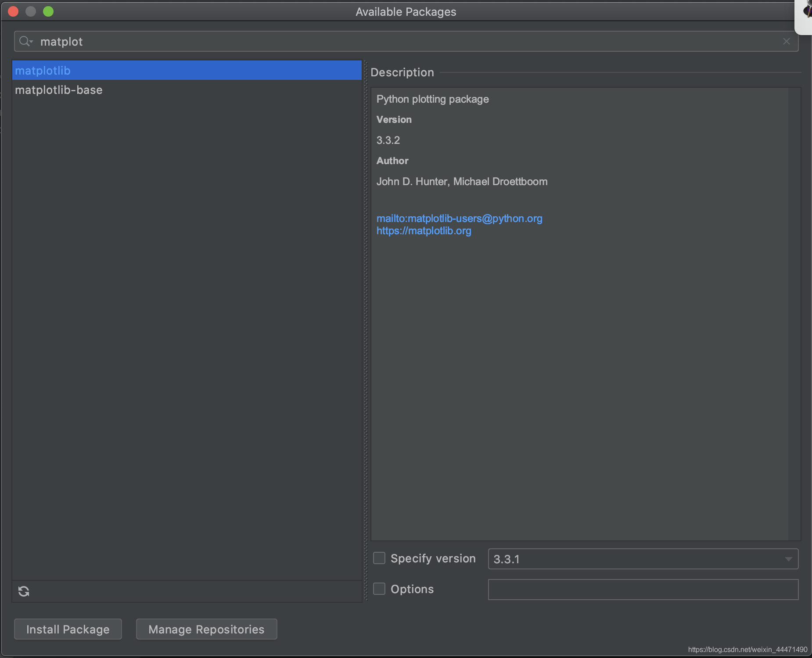Click the description panel scrollbar
This screenshot has width=812, height=658.
pyautogui.click(x=794, y=314)
